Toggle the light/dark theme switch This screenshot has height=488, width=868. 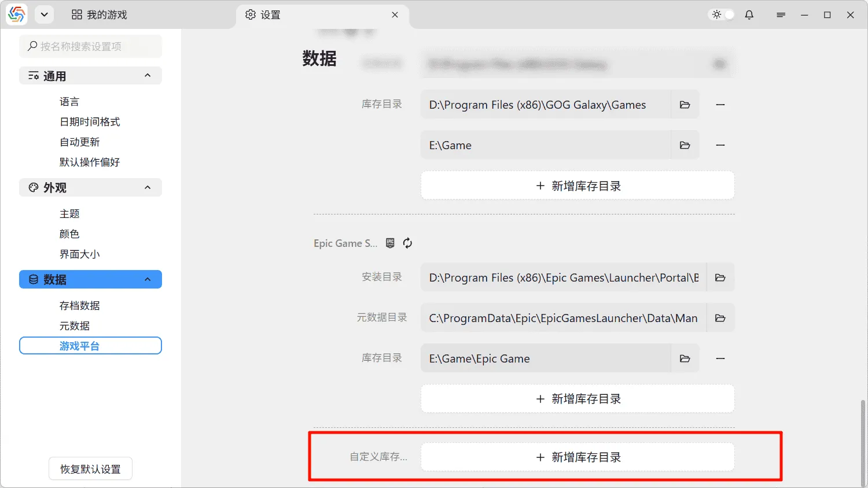[x=723, y=15]
